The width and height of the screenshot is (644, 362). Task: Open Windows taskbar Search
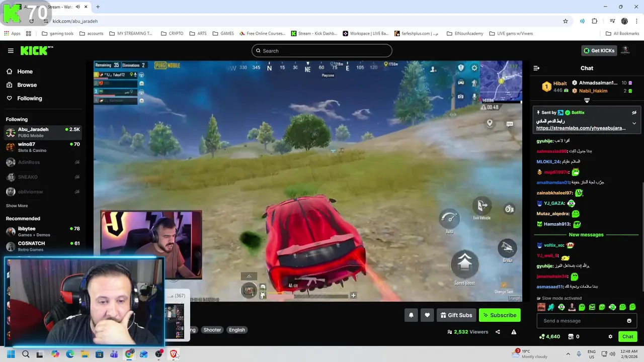point(26,354)
